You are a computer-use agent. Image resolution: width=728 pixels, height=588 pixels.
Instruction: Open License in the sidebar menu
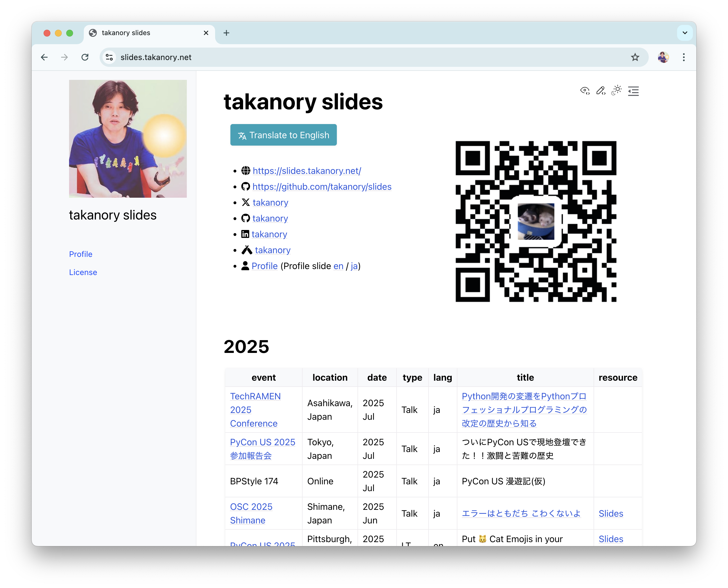(83, 272)
